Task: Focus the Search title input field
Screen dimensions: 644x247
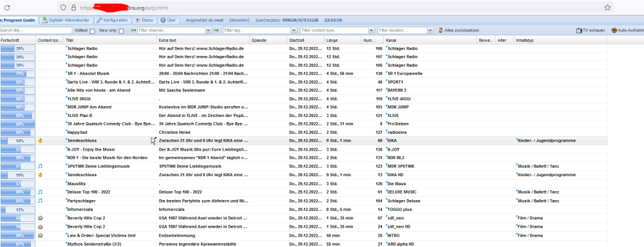Action: coord(35,30)
